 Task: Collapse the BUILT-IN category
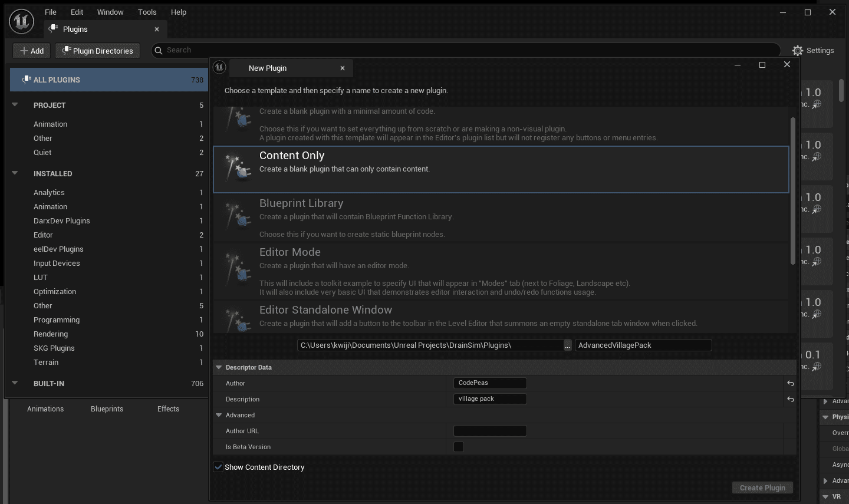click(15, 383)
